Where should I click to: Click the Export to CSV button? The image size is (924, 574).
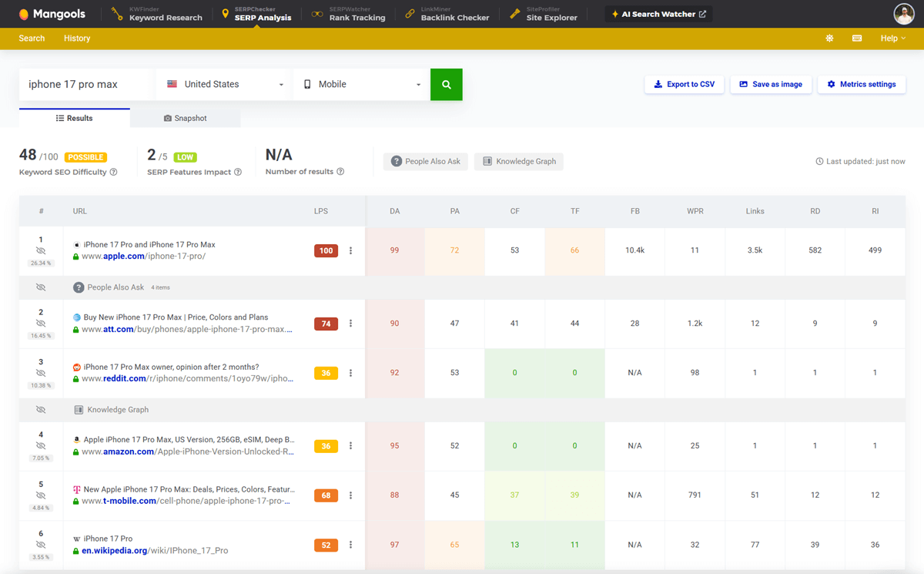coord(684,84)
